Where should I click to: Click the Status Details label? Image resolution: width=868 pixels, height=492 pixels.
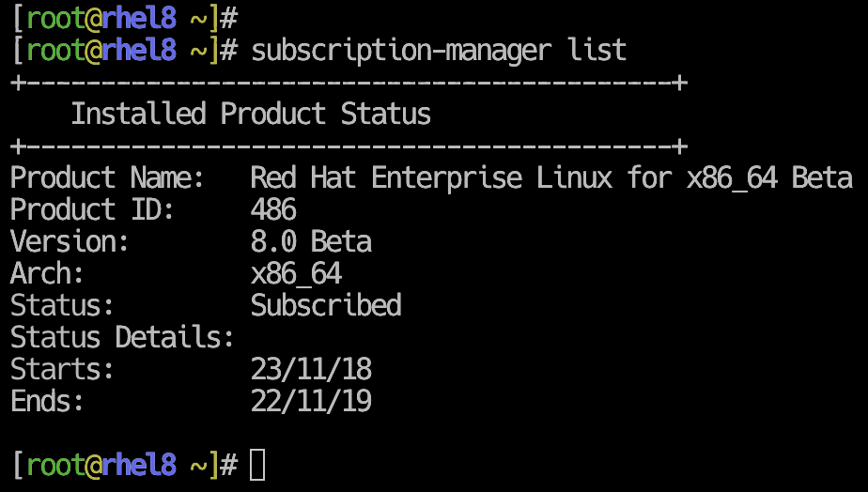pyautogui.click(x=122, y=337)
